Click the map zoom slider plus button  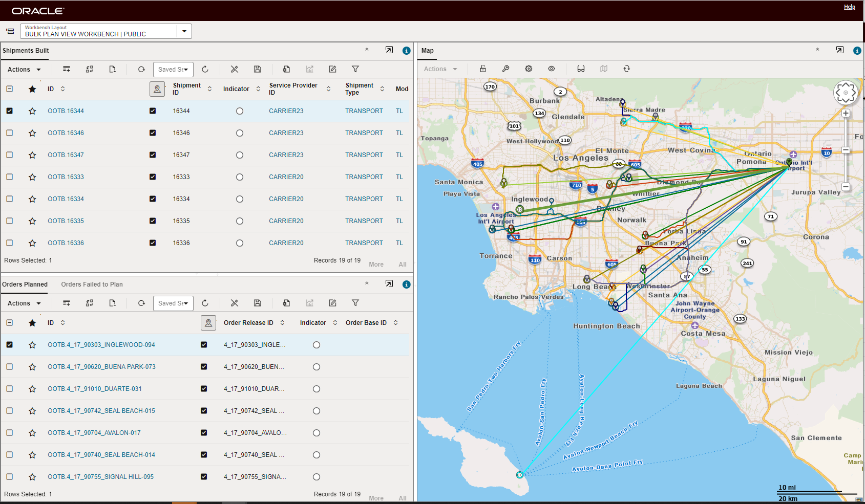pos(846,113)
